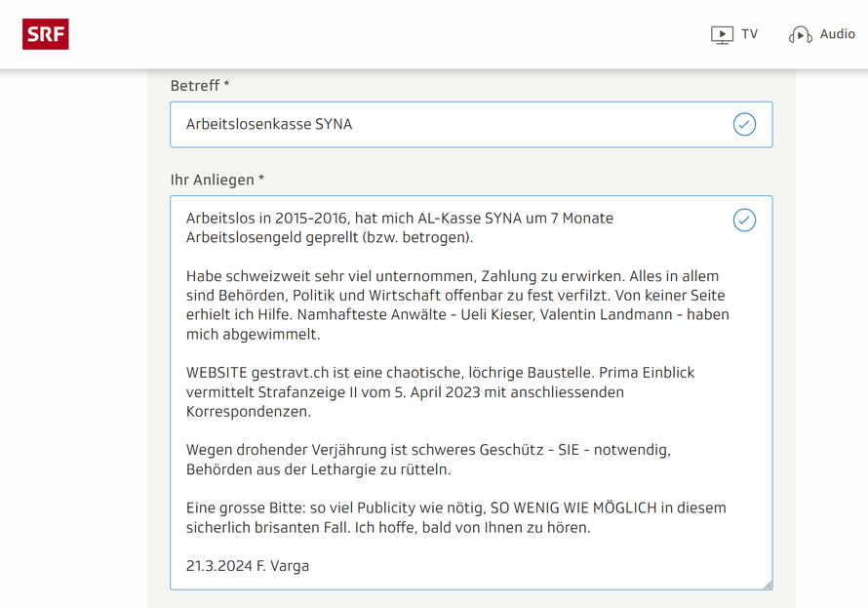Click the Audio menu label
Viewport: 868px width, 608px height.
pyautogui.click(x=837, y=34)
